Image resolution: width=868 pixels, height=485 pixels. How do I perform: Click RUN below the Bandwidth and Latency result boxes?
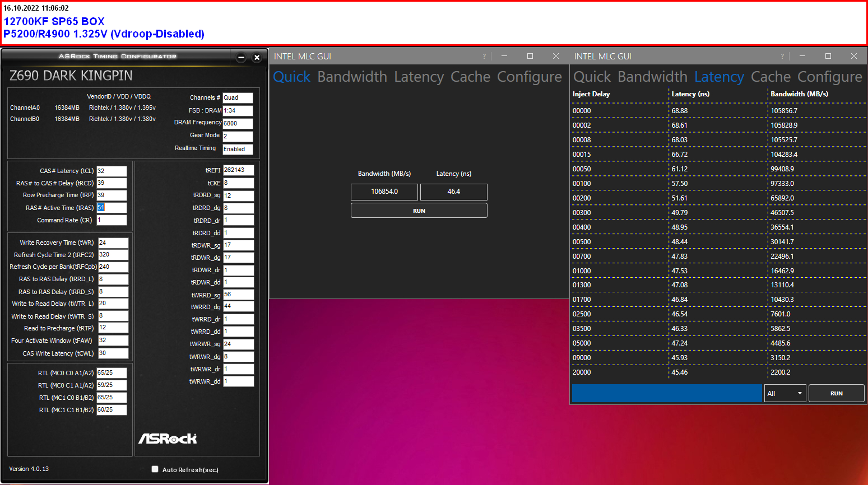[419, 211]
